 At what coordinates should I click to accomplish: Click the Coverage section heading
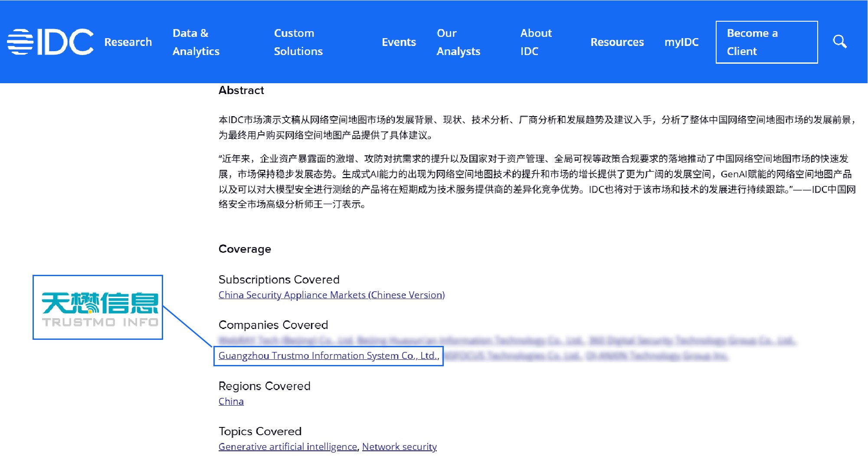point(245,249)
